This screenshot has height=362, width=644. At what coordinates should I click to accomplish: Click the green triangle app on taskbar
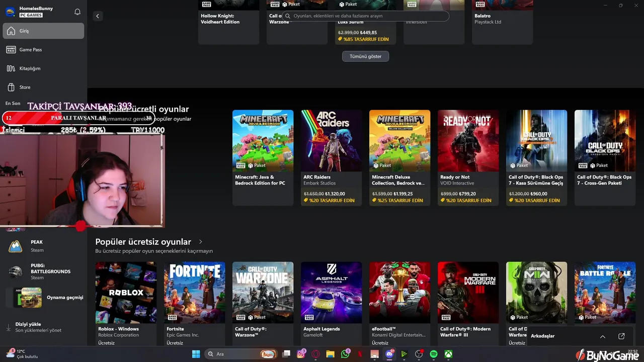tap(404, 354)
